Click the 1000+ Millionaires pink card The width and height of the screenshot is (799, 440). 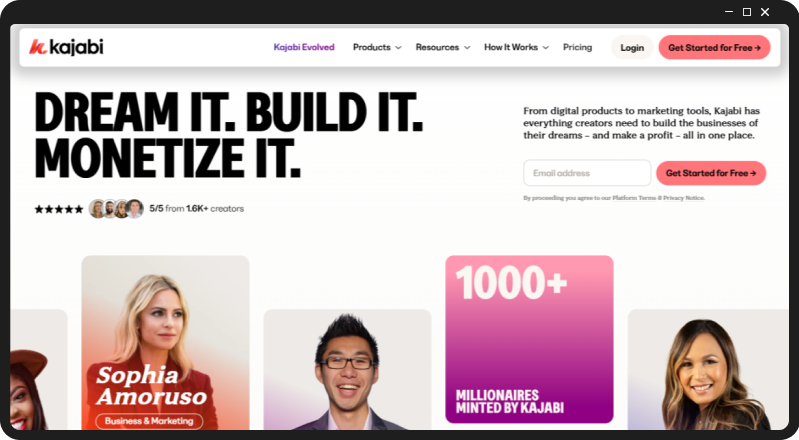(x=529, y=339)
